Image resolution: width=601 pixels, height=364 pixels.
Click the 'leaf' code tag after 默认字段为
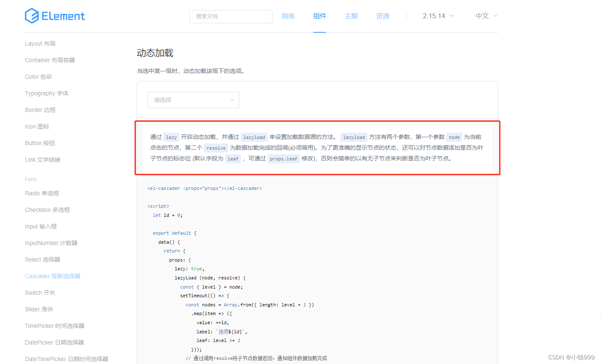pos(233,159)
